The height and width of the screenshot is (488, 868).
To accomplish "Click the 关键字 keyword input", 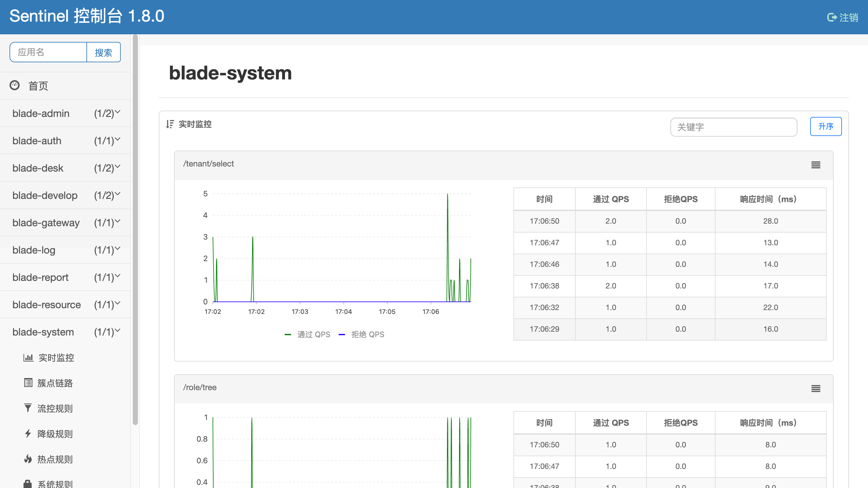I will click(734, 127).
